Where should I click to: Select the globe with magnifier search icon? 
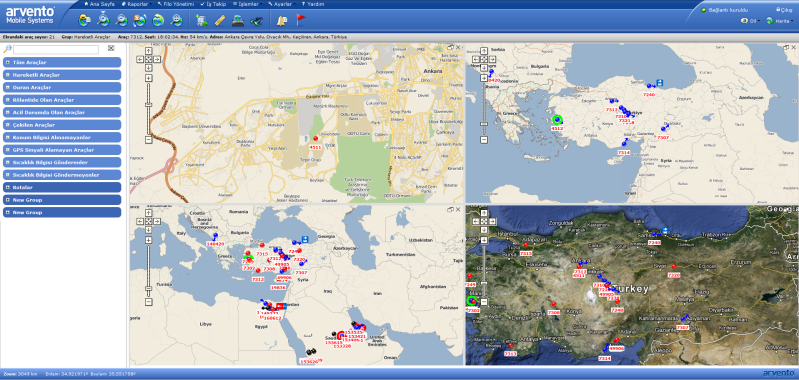click(x=121, y=20)
